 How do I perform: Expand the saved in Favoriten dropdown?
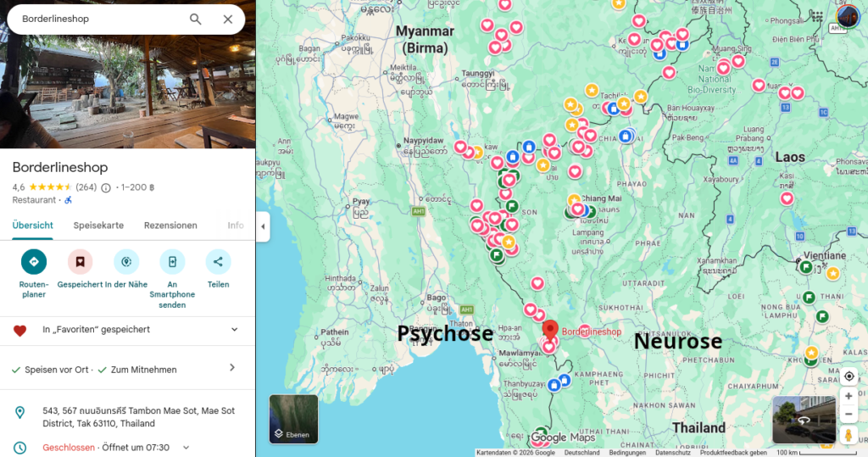coord(235,330)
